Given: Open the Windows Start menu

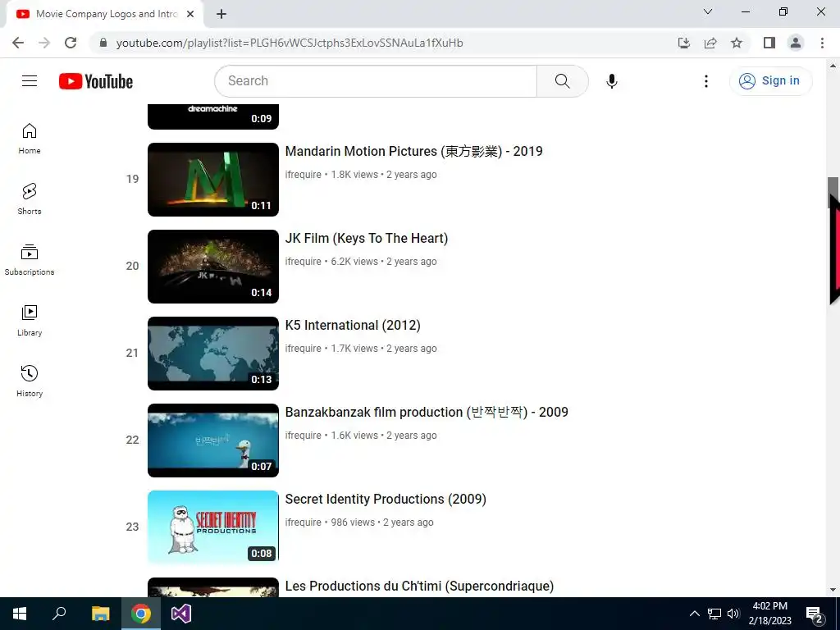Looking at the screenshot, I should click(x=20, y=614).
